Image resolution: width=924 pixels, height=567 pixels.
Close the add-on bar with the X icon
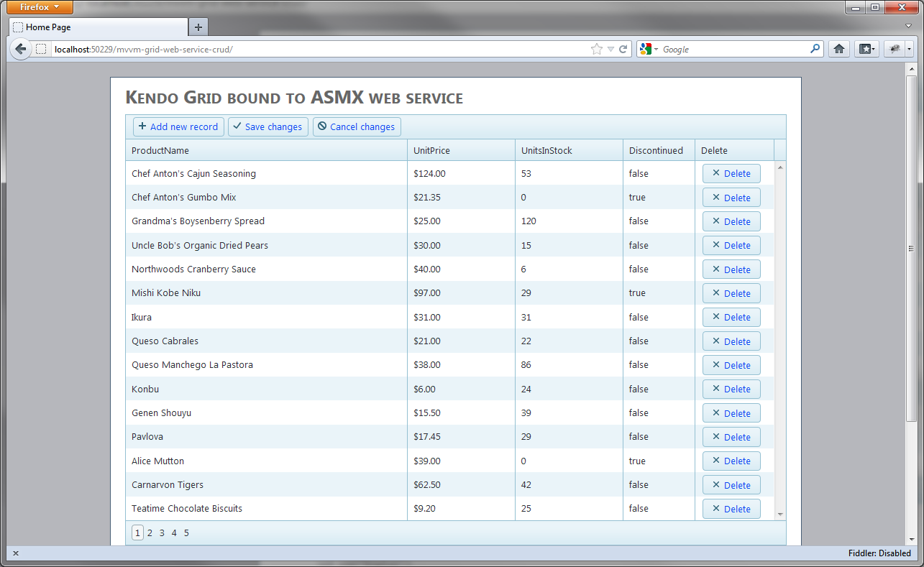(16, 553)
